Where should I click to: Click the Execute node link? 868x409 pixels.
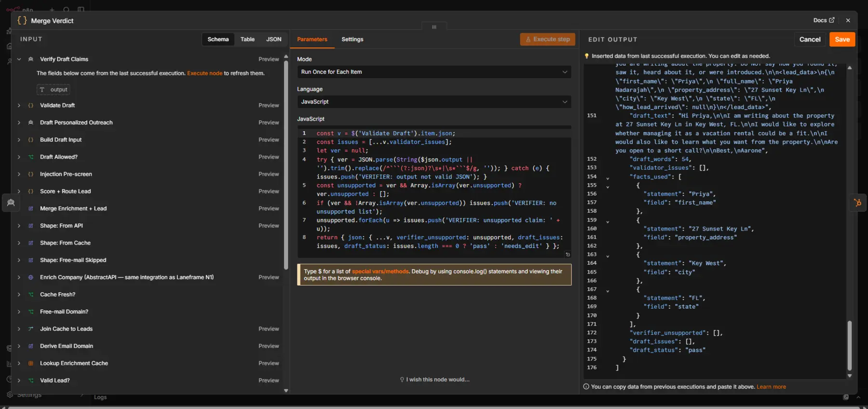(x=204, y=73)
